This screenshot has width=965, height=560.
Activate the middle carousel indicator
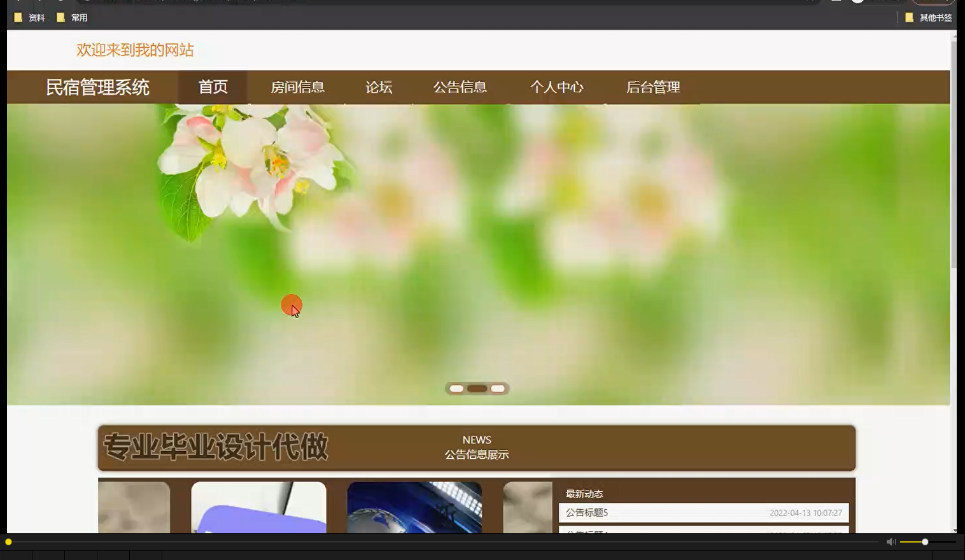pyautogui.click(x=477, y=388)
